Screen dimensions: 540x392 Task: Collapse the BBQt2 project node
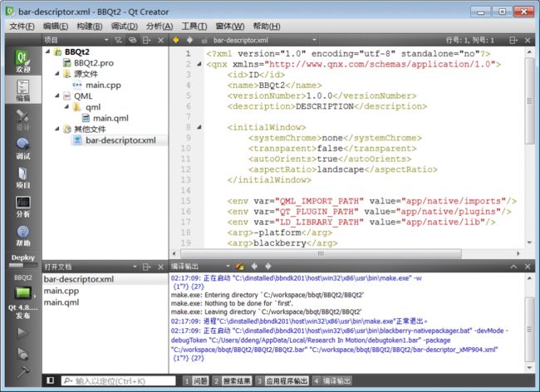[x=48, y=51]
